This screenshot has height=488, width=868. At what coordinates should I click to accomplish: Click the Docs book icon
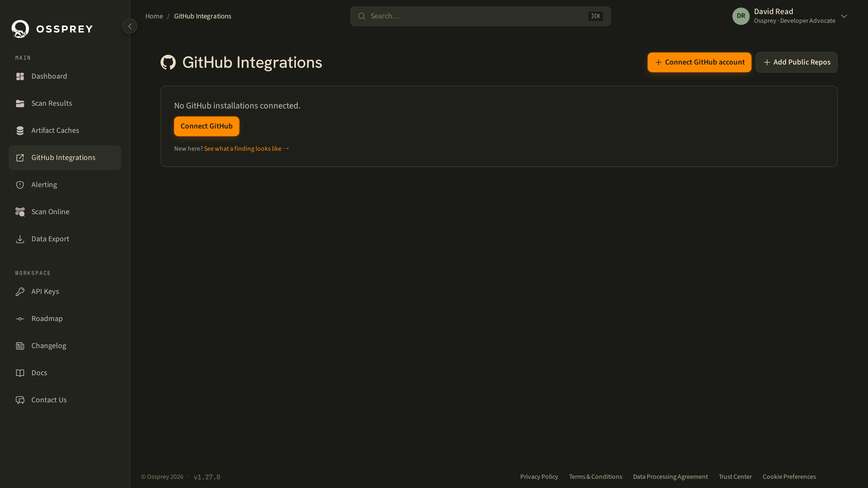tap(20, 373)
